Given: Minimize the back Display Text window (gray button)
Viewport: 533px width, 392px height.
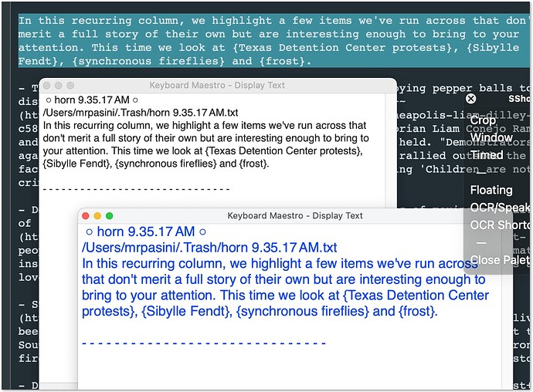Looking at the screenshot, I should 59,86.
